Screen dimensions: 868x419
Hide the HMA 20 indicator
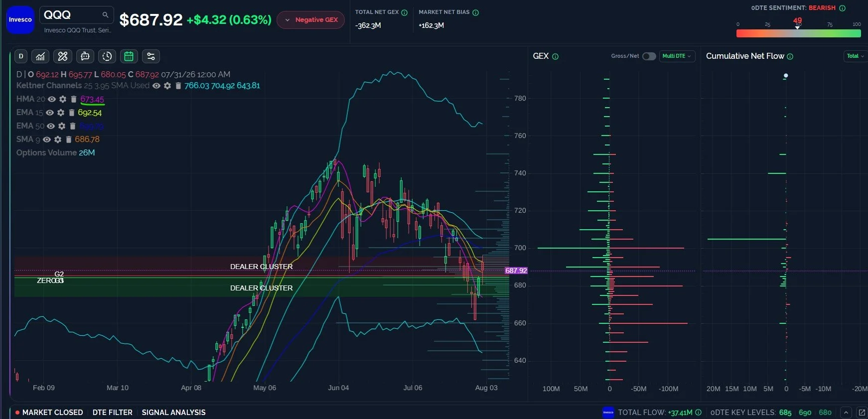click(x=52, y=99)
